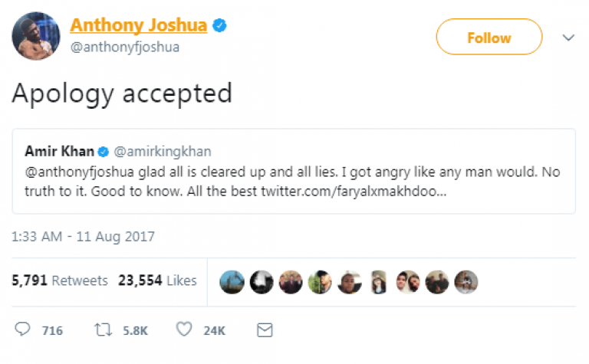Click the @anthonyfjoshua handle
The width and height of the screenshot is (589, 364).
point(125,47)
